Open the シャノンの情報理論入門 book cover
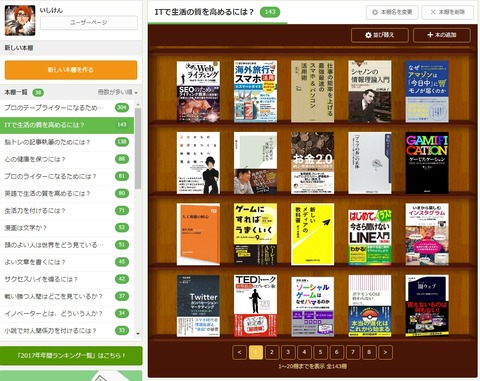The height and width of the screenshot is (381, 480). 370,91
